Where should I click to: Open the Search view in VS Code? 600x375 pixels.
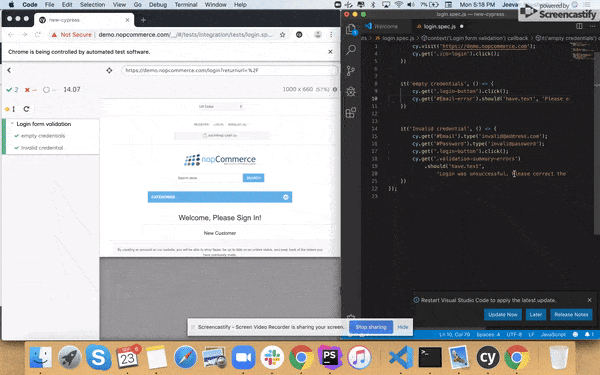351,50
